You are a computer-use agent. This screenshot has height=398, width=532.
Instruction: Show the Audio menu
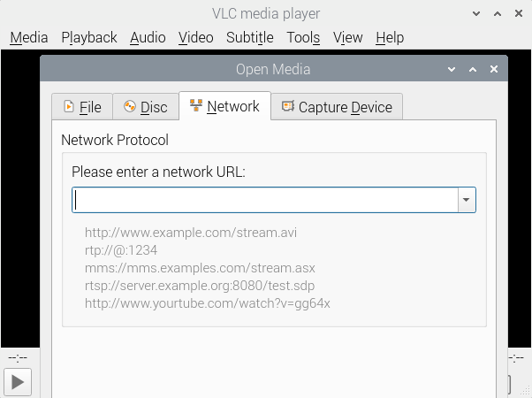(x=148, y=37)
